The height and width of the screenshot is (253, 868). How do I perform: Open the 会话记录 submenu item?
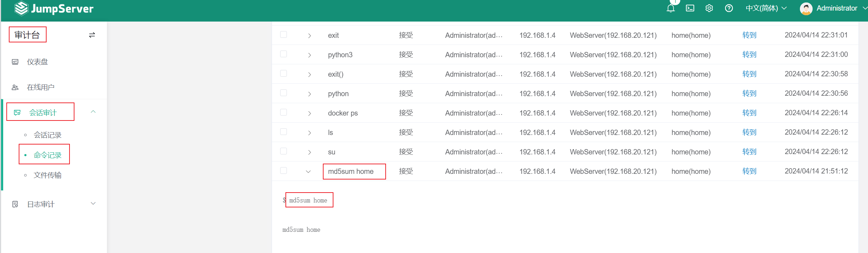[x=48, y=135]
